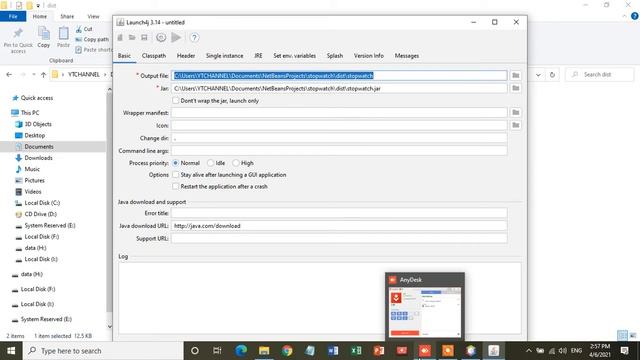The height and width of the screenshot is (360, 640).
Task: Click Type here to search taskbar box
Action: 103,351
